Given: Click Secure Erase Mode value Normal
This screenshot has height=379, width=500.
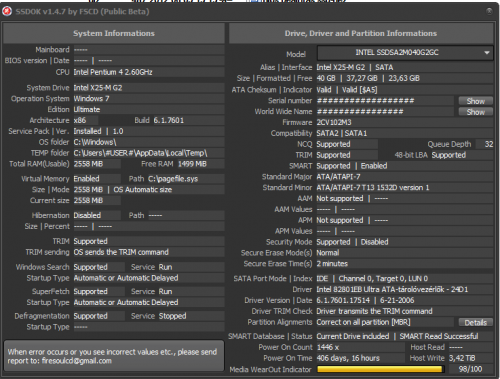Looking at the screenshot, I should [328, 253].
